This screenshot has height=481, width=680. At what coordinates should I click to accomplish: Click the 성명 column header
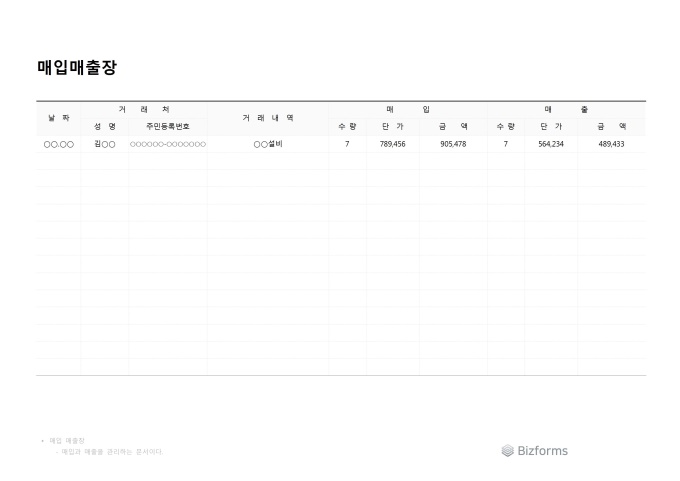tap(105, 127)
